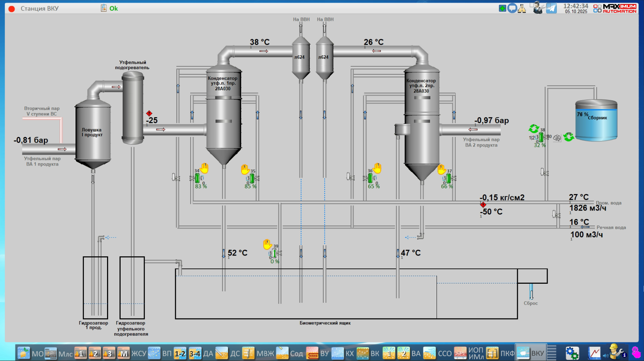Select valve 34 showing 83 %
The width and height of the screenshot is (644, 361).
pyautogui.click(x=197, y=178)
